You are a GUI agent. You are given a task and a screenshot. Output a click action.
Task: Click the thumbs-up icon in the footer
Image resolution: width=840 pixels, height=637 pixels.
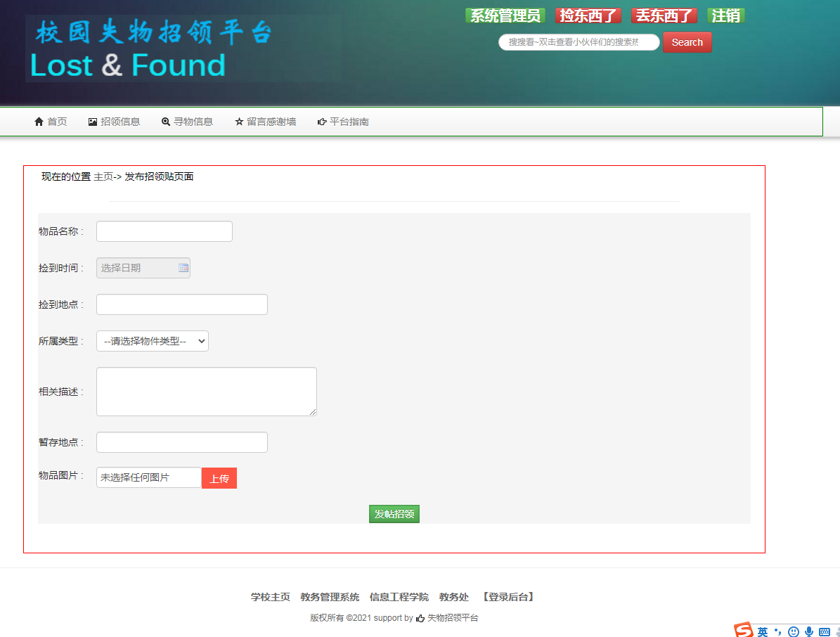(x=420, y=619)
